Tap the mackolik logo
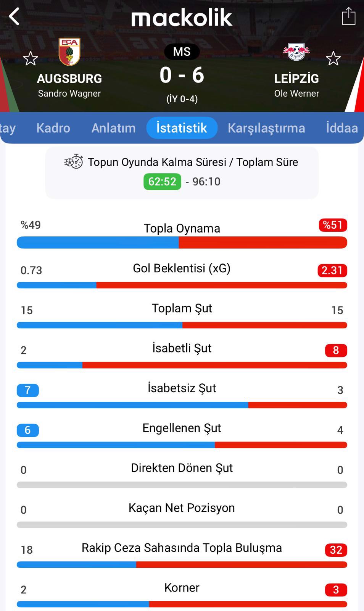Screen dimensions: 364x611 (182, 18)
